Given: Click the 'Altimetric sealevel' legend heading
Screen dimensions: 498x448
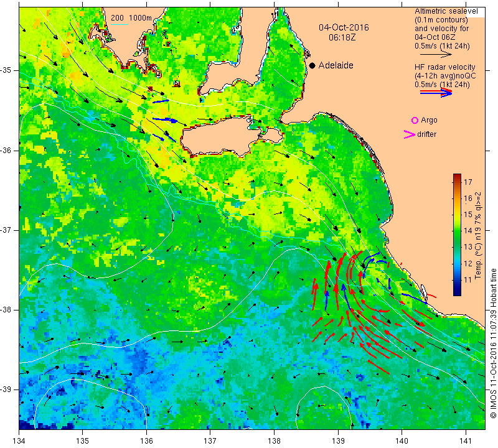Looking at the screenshot, I should tap(446, 11).
